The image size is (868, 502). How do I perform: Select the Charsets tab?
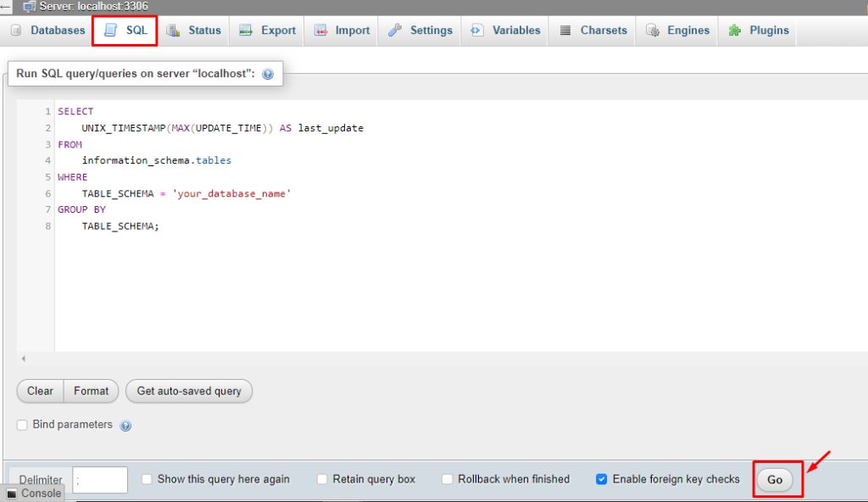click(x=566, y=30)
